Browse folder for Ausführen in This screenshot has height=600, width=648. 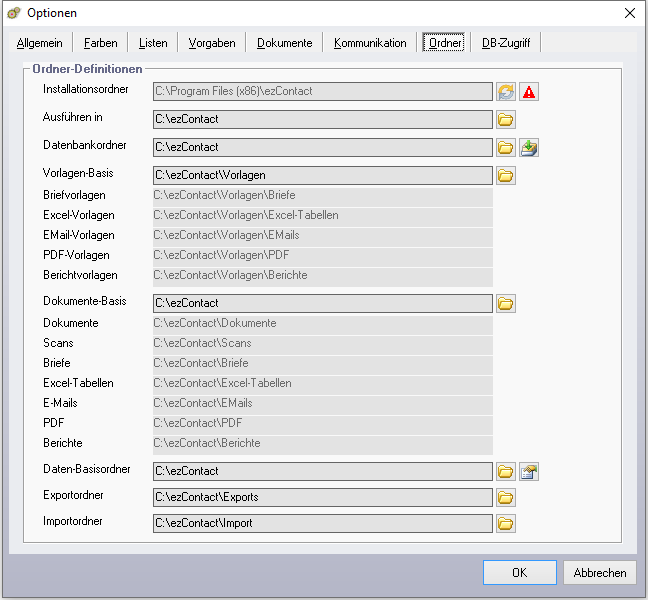click(506, 120)
